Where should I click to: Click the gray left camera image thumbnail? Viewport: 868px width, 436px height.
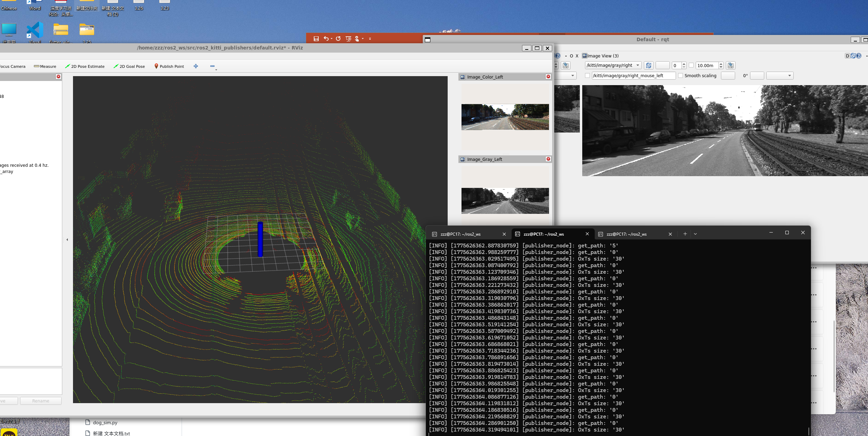point(505,201)
